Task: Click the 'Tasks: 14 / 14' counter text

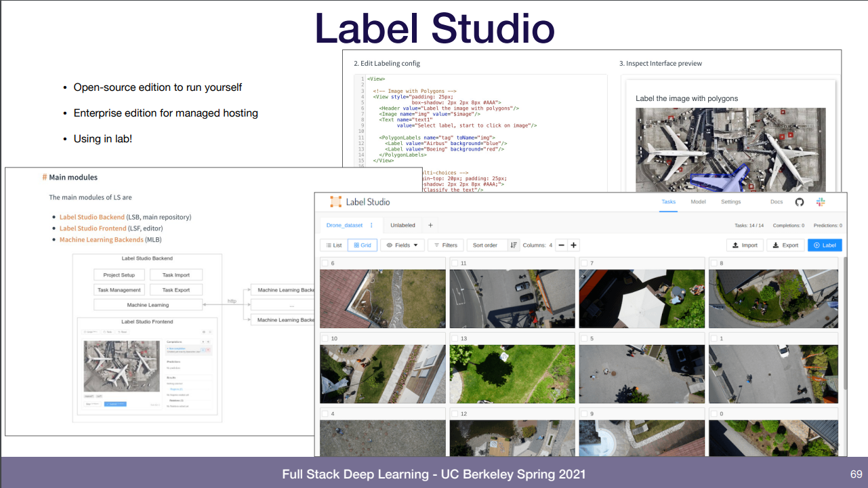Action: (749, 225)
